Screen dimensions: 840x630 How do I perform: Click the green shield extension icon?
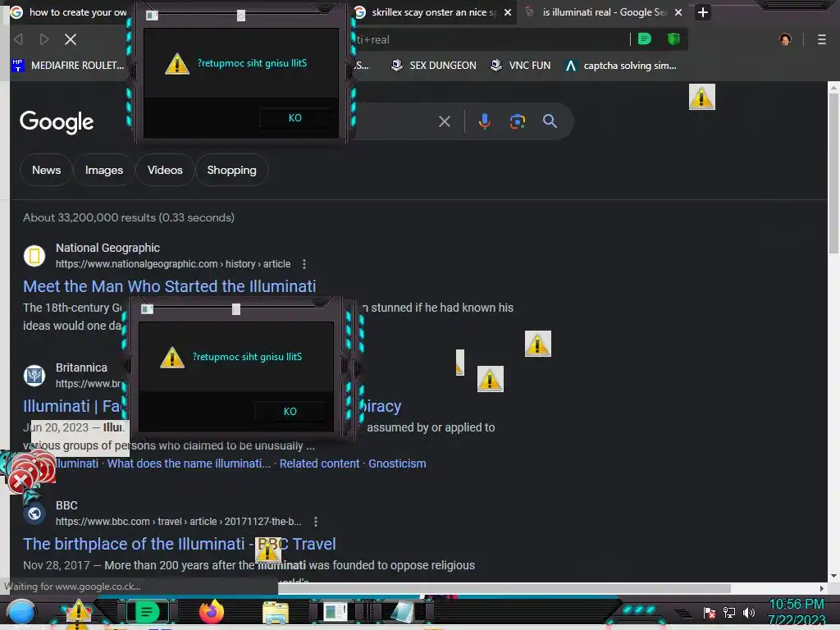click(673, 39)
